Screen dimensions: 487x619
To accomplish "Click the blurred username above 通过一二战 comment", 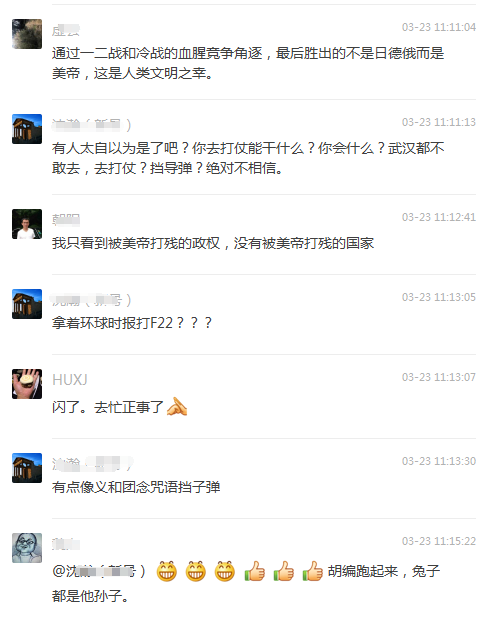I will tap(66, 30).
